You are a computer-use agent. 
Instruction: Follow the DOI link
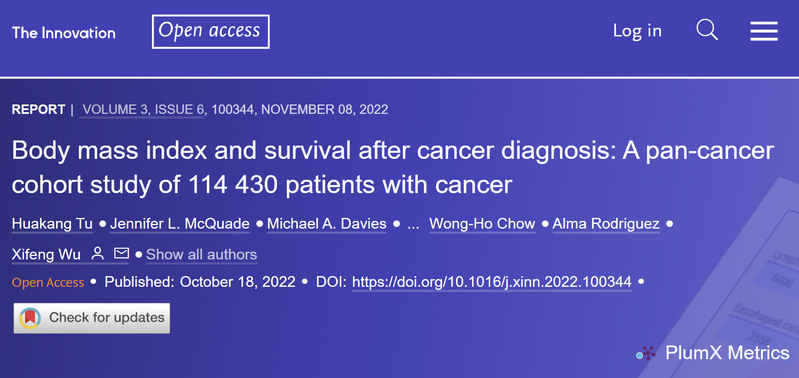pos(492,282)
